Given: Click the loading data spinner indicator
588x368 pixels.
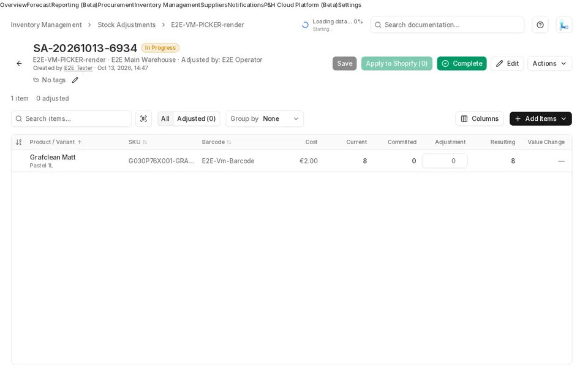Looking at the screenshot, I should click(x=305, y=25).
